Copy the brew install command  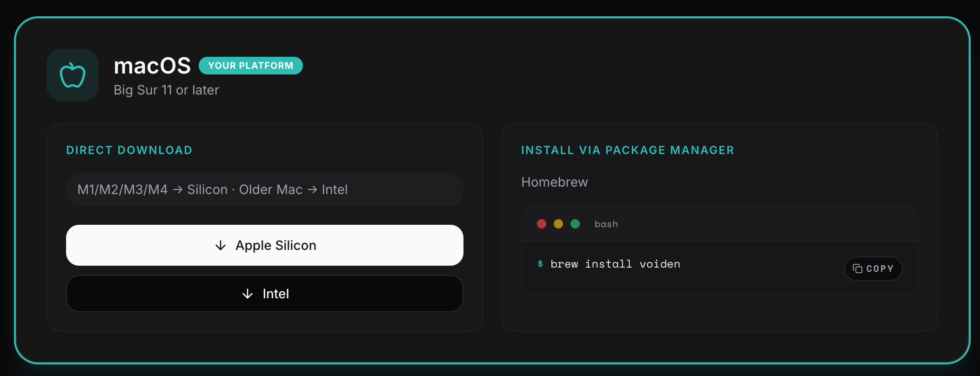click(873, 269)
